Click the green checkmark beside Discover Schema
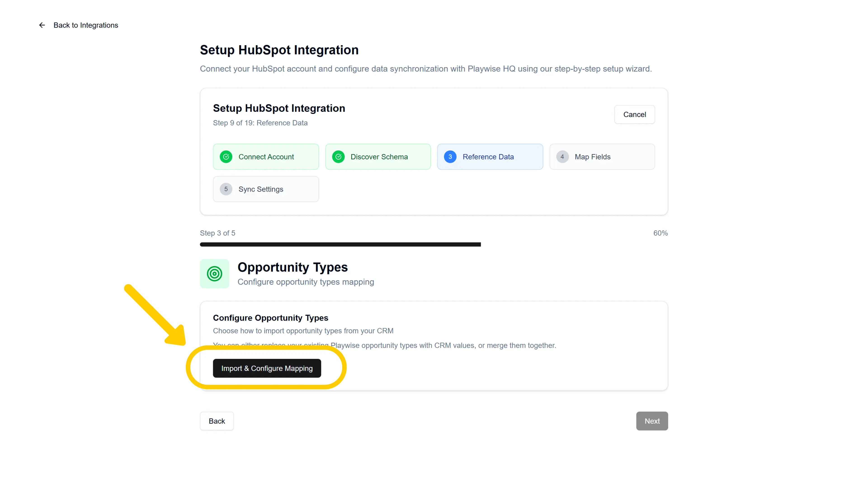The width and height of the screenshot is (868, 488). [338, 157]
